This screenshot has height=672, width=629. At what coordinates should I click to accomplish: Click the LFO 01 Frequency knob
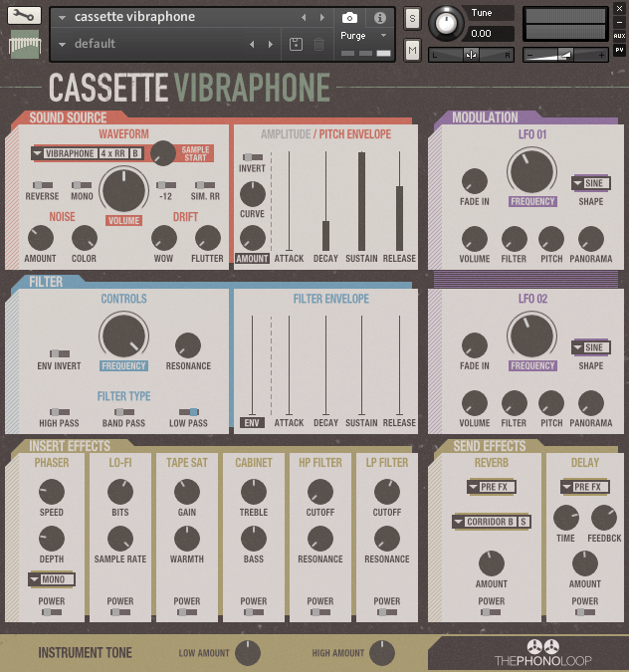[x=532, y=171]
